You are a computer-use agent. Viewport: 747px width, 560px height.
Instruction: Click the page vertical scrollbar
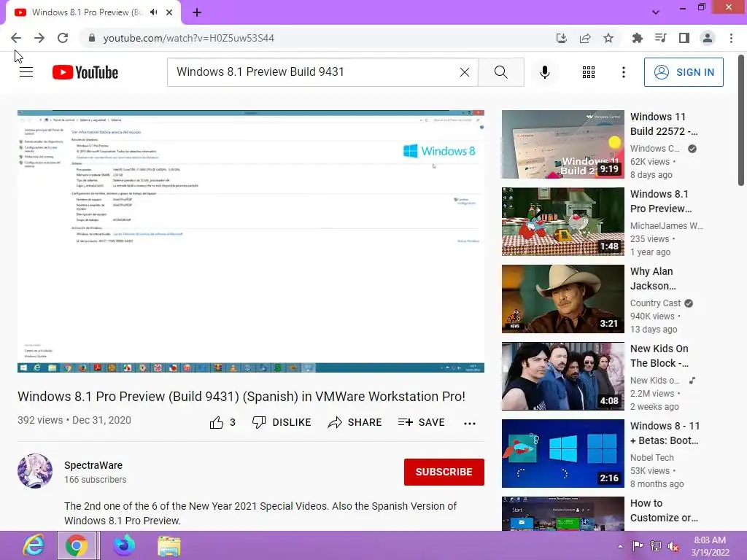(741, 120)
